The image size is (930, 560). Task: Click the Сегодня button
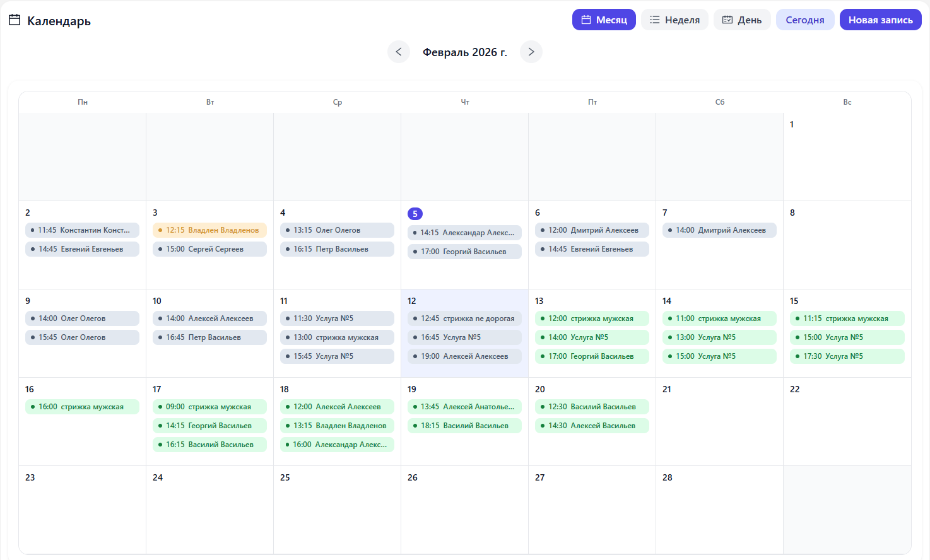tap(804, 20)
